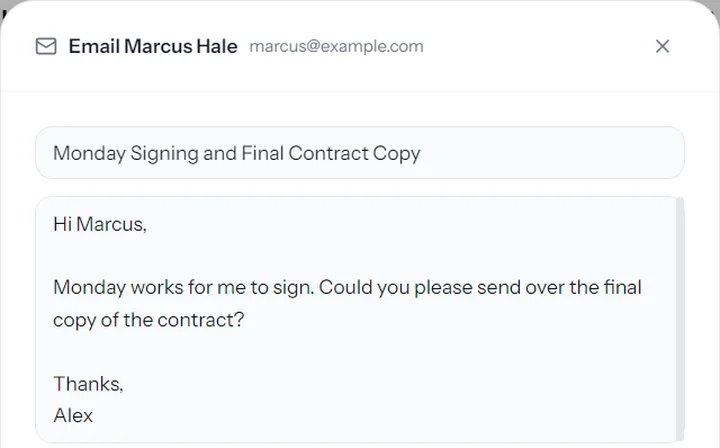This screenshot has height=448, width=720.
Task: Place cursor on the 'Thanks,' line
Action: pyautogui.click(x=88, y=384)
